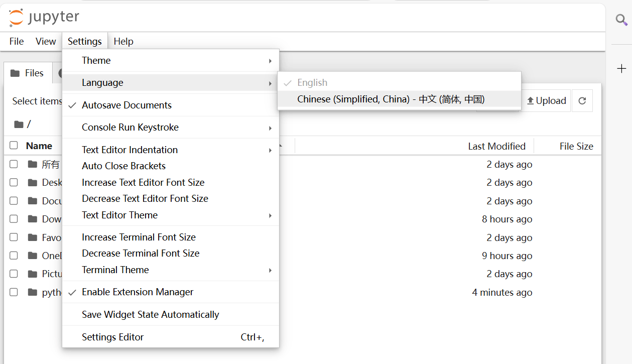
Task: Choose Increase Text Editor Font Size
Action: tap(171, 182)
